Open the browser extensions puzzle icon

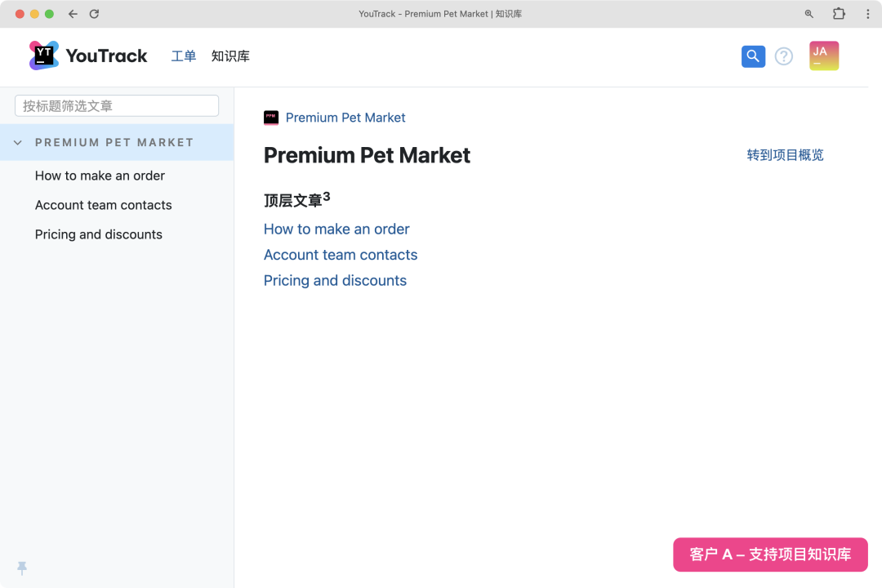(x=839, y=14)
